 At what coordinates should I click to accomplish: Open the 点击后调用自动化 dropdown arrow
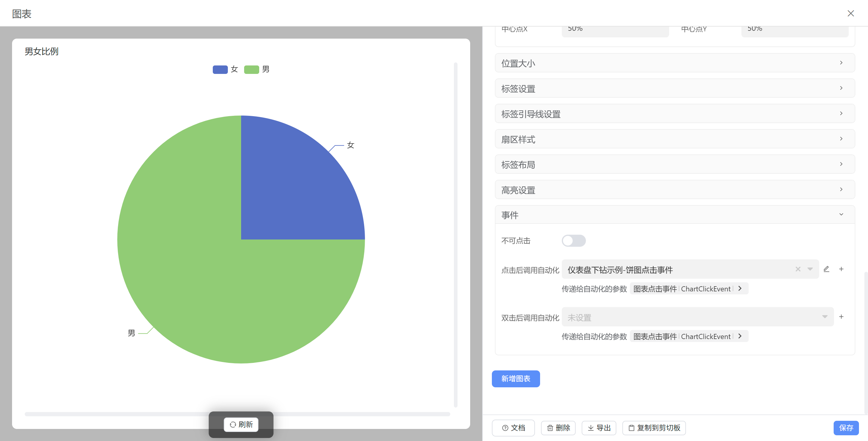(810, 269)
